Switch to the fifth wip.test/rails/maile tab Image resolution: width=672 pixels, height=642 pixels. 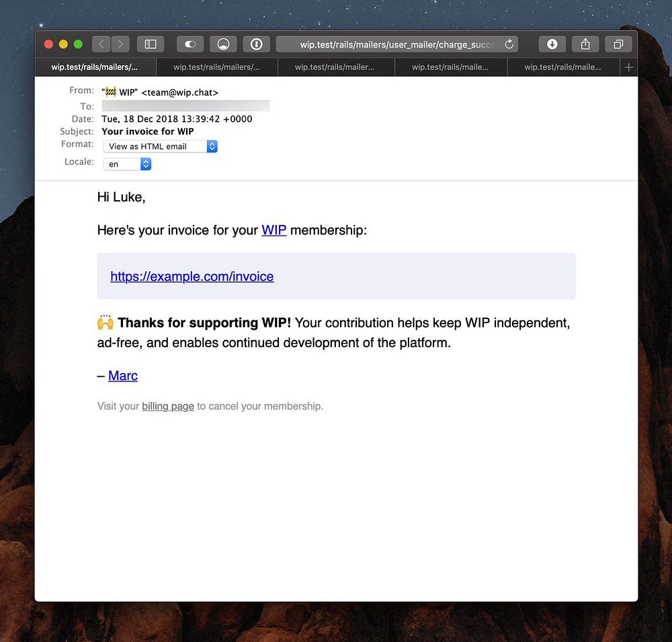563,67
